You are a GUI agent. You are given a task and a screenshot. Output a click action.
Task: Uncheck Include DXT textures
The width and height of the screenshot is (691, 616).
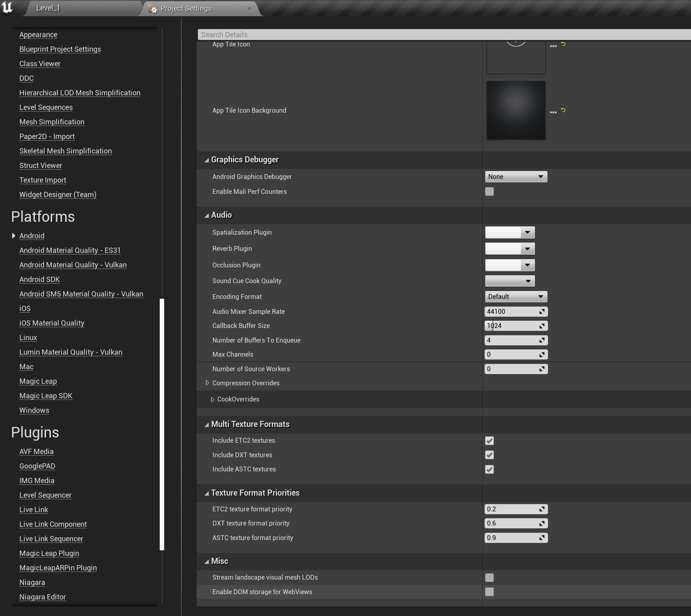click(489, 455)
